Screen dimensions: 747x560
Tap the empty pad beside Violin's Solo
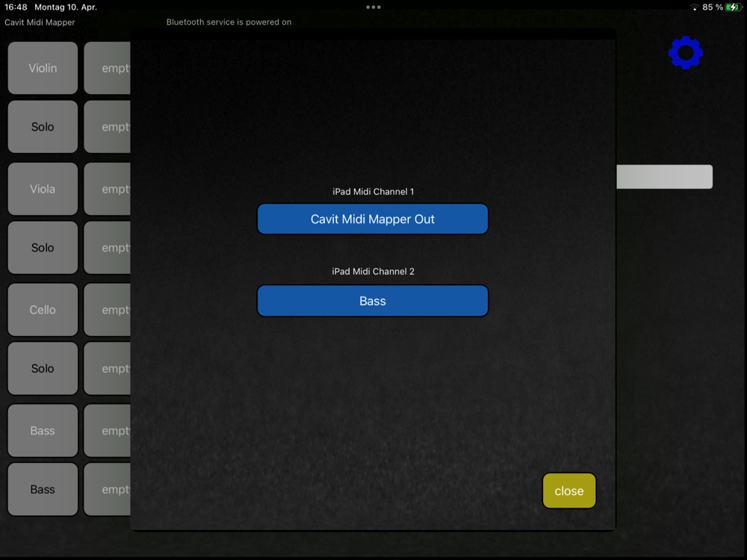(107, 127)
